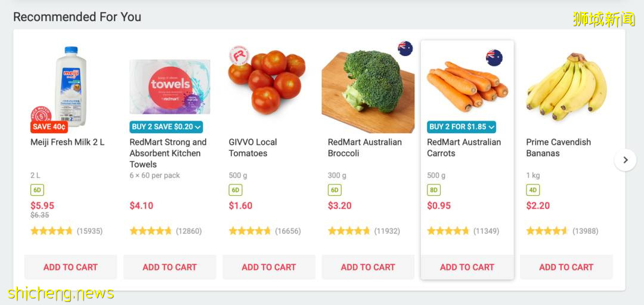
Task: Add Prime Cavendish Bananas to cart
Action: [x=566, y=267]
